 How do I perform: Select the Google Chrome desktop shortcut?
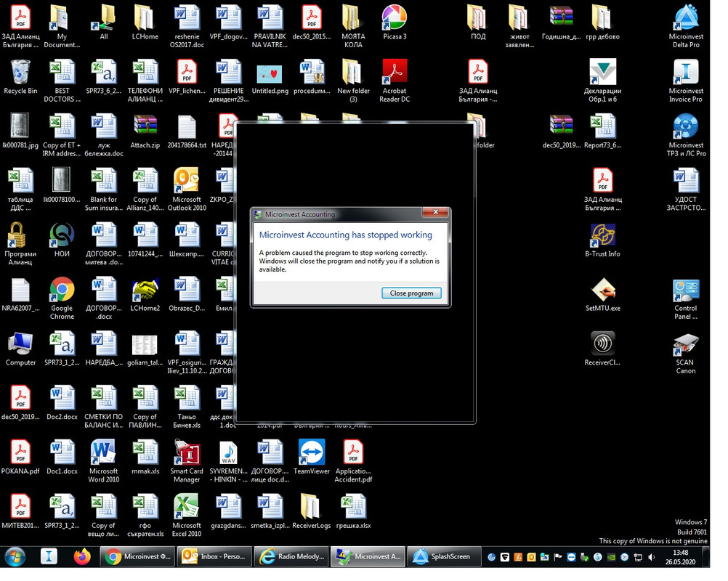point(62,298)
